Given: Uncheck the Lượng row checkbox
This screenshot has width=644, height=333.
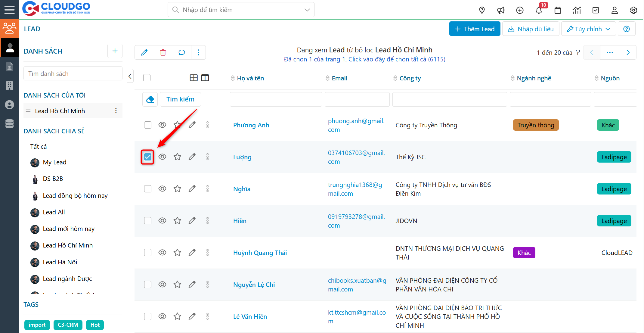Looking at the screenshot, I should (147, 157).
